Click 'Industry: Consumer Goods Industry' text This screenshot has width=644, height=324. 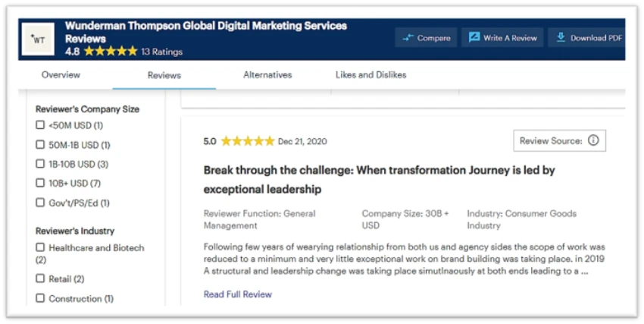pyautogui.click(x=521, y=219)
